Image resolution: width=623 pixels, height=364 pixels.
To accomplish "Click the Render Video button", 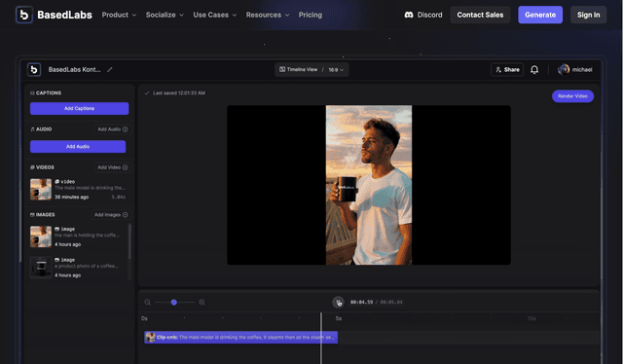I will (x=572, y=96).
